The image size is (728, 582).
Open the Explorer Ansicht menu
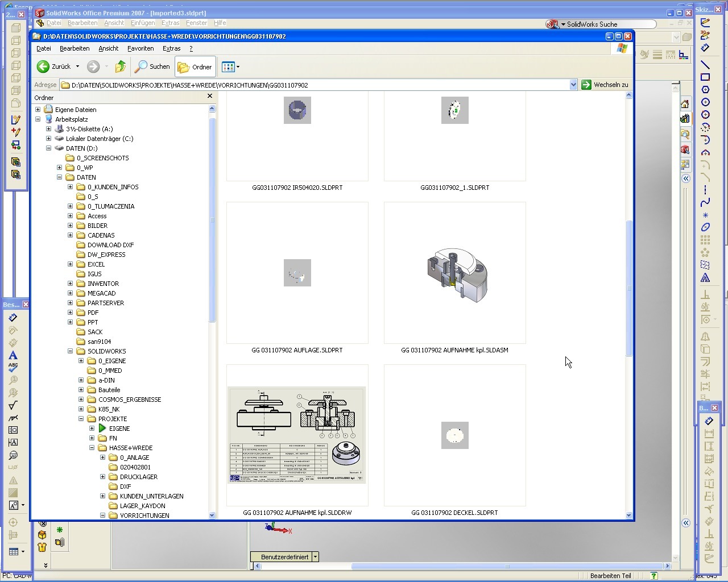[x=109, y=48]
